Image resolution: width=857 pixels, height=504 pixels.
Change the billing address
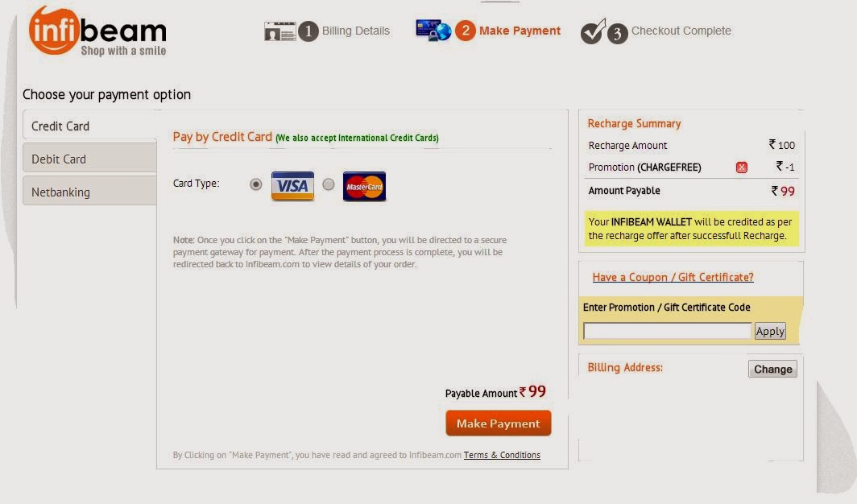point(773,369)
